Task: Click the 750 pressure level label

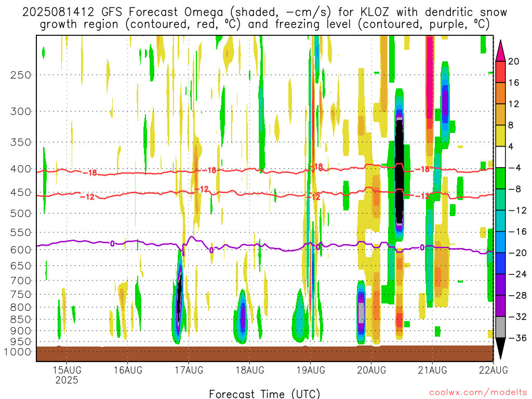Action: tap(21, 295)
